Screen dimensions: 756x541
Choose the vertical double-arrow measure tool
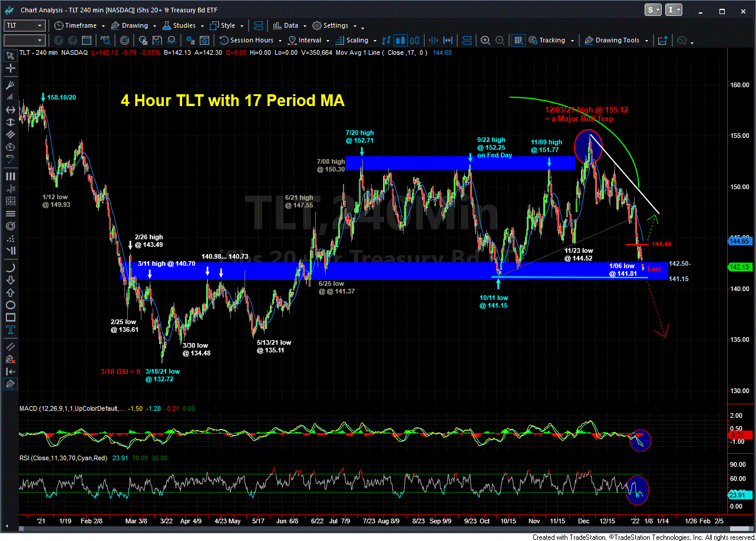10,123
